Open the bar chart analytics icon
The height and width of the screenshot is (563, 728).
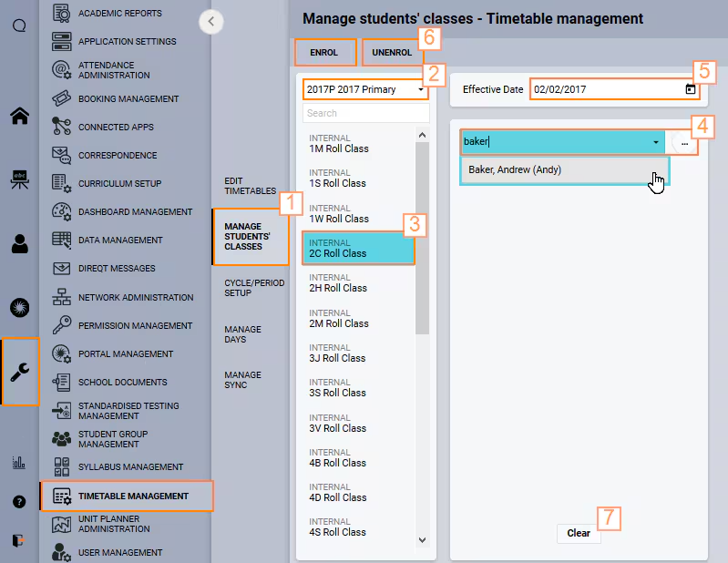(x=18, y=462)
